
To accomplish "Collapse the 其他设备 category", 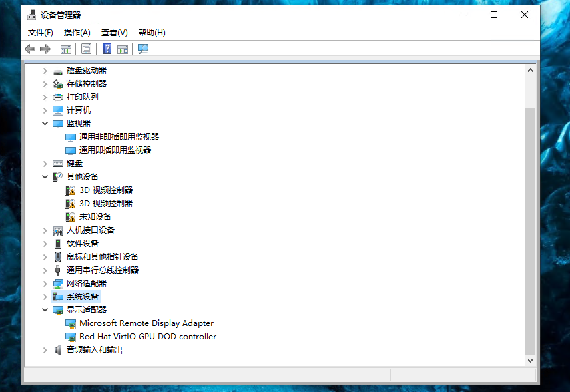I will pos(45,177).
